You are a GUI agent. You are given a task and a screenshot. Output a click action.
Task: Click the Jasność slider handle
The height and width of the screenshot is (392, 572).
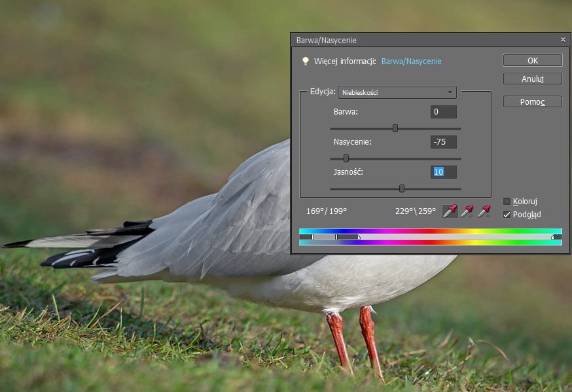point(402,188)
